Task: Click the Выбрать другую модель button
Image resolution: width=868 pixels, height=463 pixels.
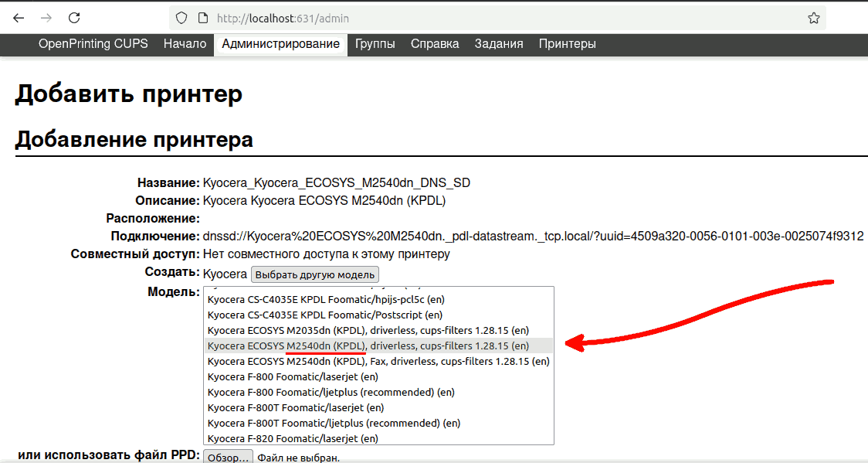Action: [x=315, y=274]
